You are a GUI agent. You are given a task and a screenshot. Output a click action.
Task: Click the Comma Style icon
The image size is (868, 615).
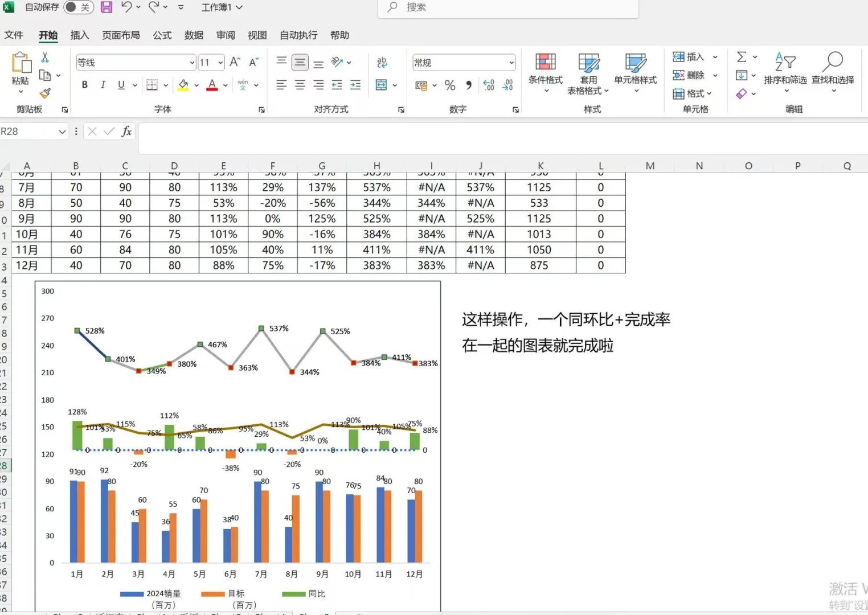(469, 85)
